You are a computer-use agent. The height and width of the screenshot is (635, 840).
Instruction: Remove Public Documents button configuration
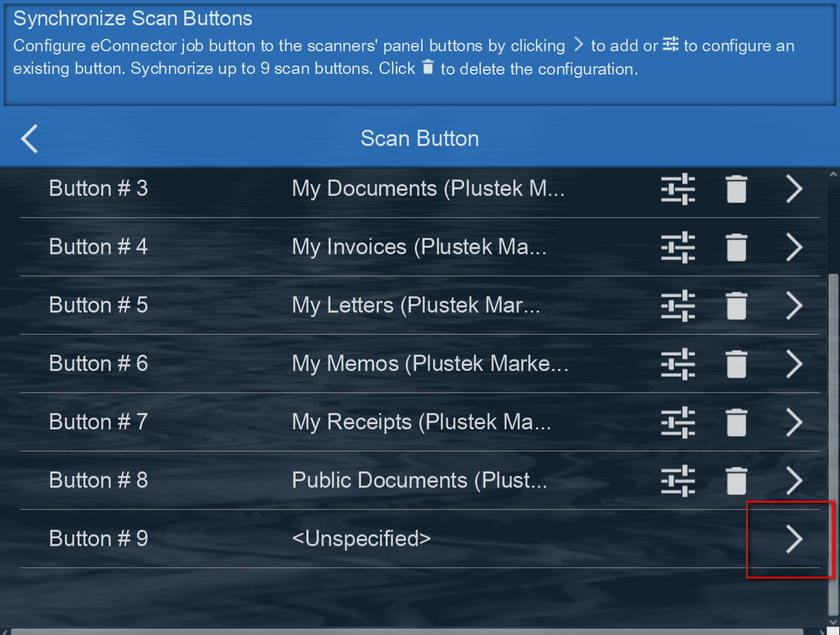click(x=736, y=481)
